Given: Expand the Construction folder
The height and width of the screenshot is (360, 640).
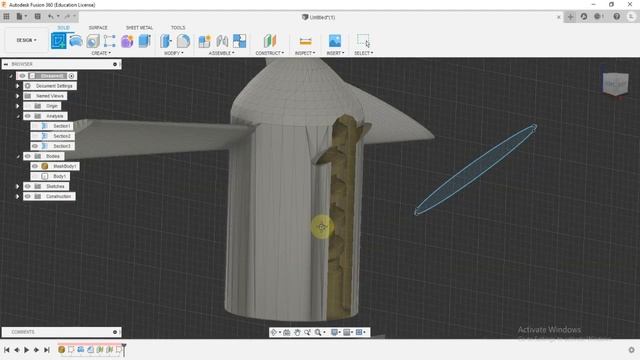Looking at the screenshot, I should (x=18, y=196).
